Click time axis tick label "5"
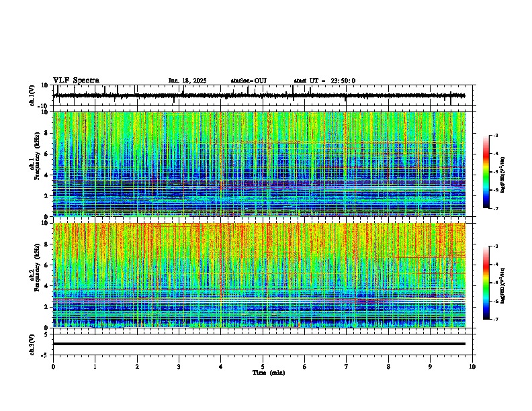Viewport: 532px width, 411px height. (263, 367)
